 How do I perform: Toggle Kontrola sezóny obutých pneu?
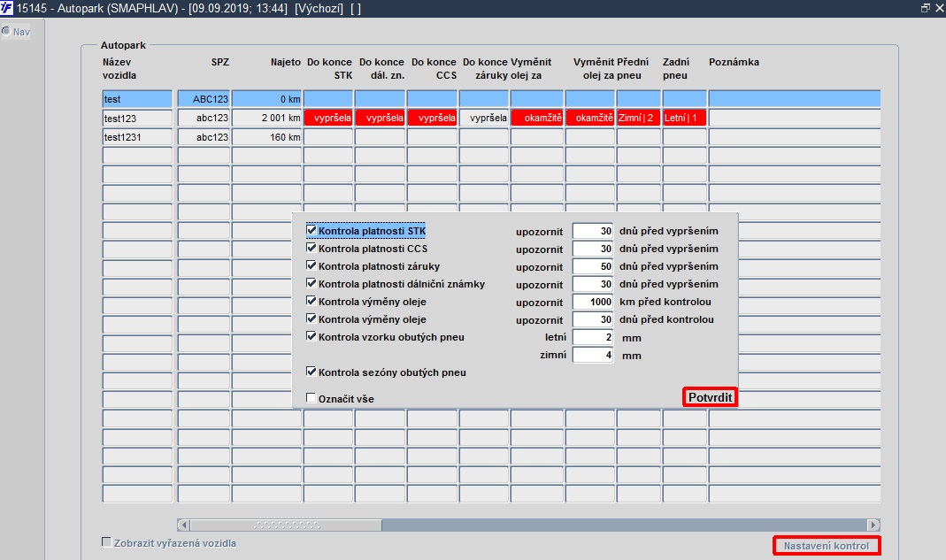click(x=311, y=372)
